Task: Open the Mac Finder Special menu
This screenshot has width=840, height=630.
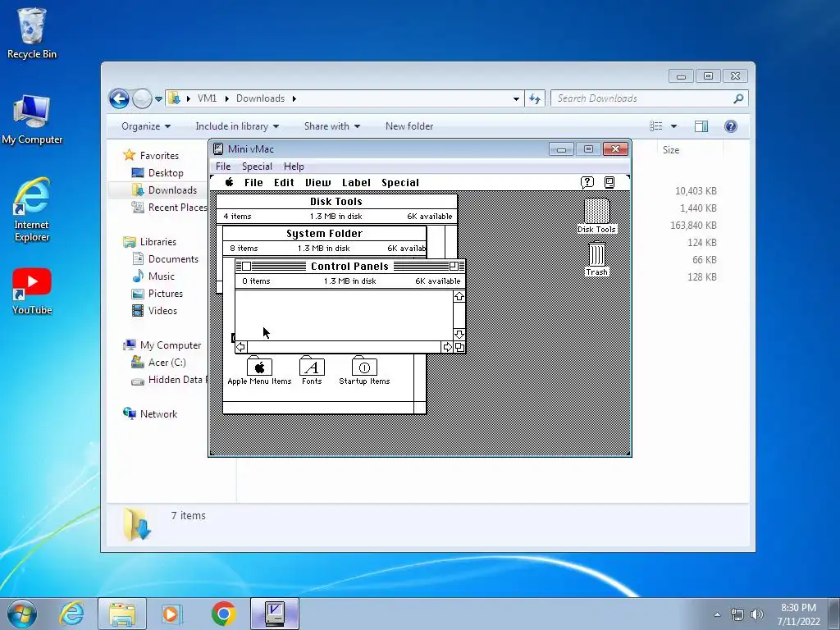Action: click(x=400, y=182)
